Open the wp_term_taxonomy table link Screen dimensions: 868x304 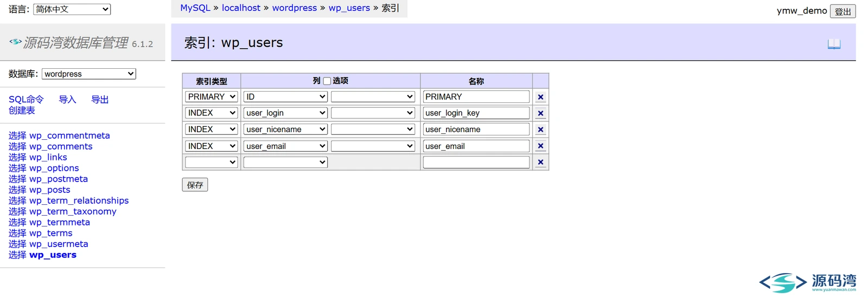pos(73,211)
